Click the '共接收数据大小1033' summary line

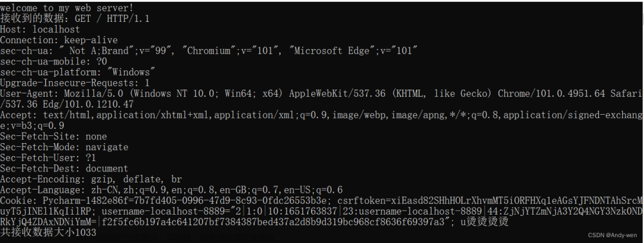48,232
